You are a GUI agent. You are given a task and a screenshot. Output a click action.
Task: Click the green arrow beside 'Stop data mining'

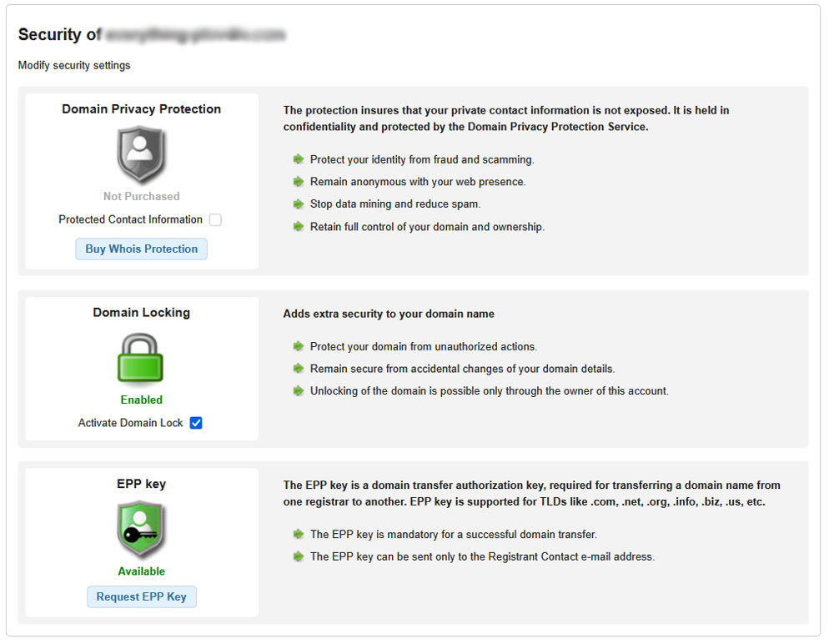coord(299,204)
